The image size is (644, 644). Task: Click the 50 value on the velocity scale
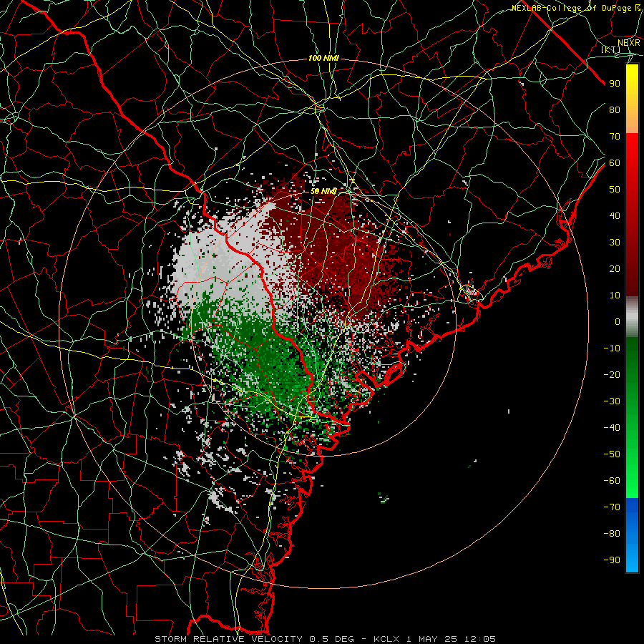pos(615,190)
